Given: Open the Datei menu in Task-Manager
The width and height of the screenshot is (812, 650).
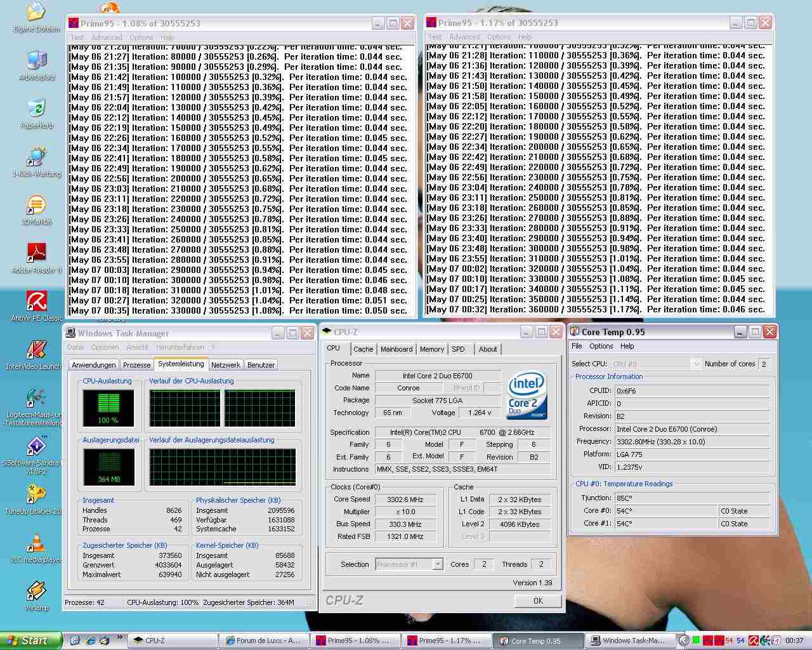Looking at the screenshot, I should 75,347.
